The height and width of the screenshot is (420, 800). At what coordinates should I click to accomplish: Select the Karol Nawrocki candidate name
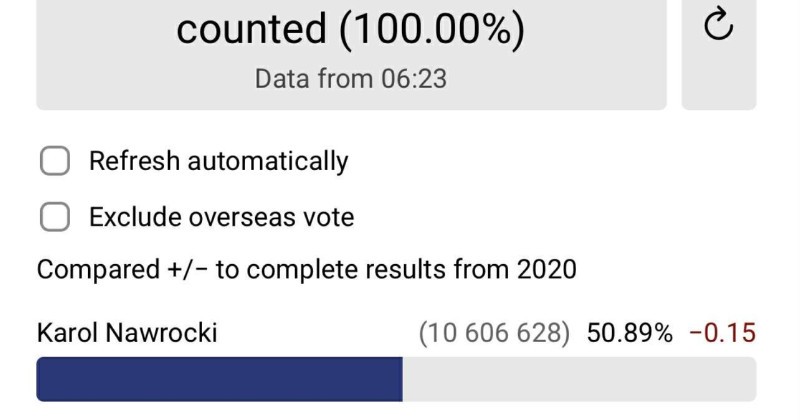pos(127,333)
